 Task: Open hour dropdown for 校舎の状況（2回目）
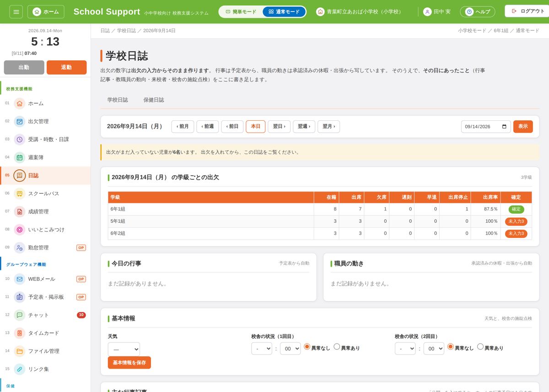click(405, 349)
